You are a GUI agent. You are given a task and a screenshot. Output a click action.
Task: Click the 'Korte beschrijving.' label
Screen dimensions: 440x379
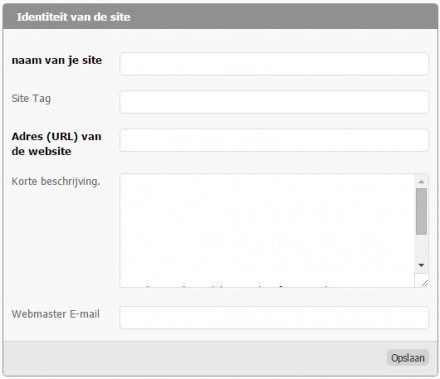[x=56, y=182]
